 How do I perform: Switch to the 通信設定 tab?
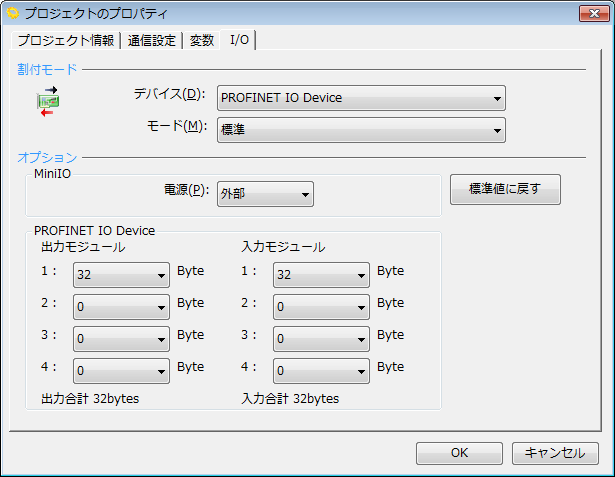[151, 41]
